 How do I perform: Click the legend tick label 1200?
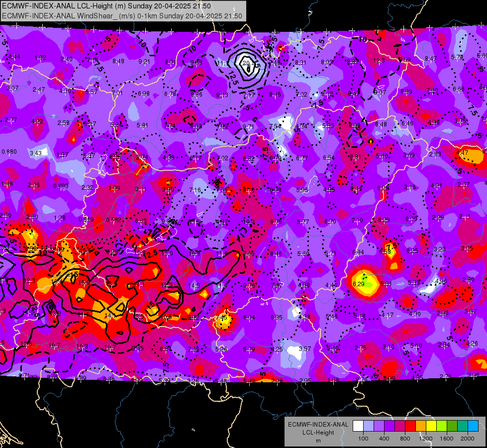[x=426, y=439]
